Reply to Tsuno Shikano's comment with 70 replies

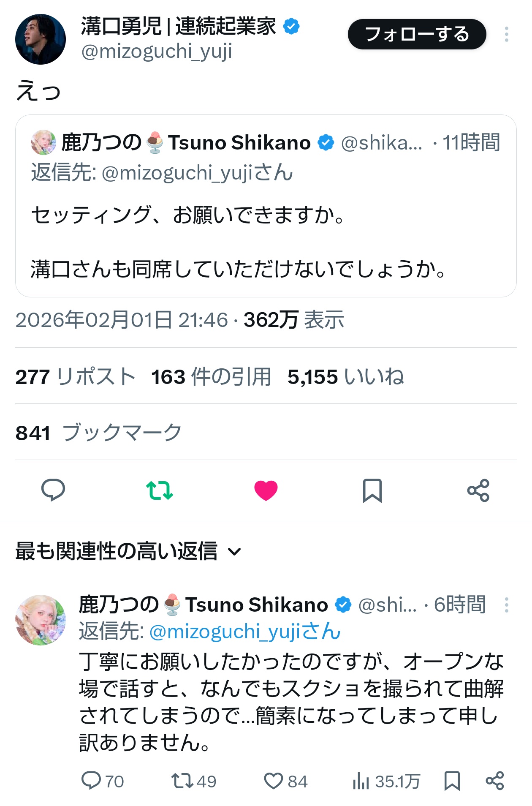click(91, 781)
